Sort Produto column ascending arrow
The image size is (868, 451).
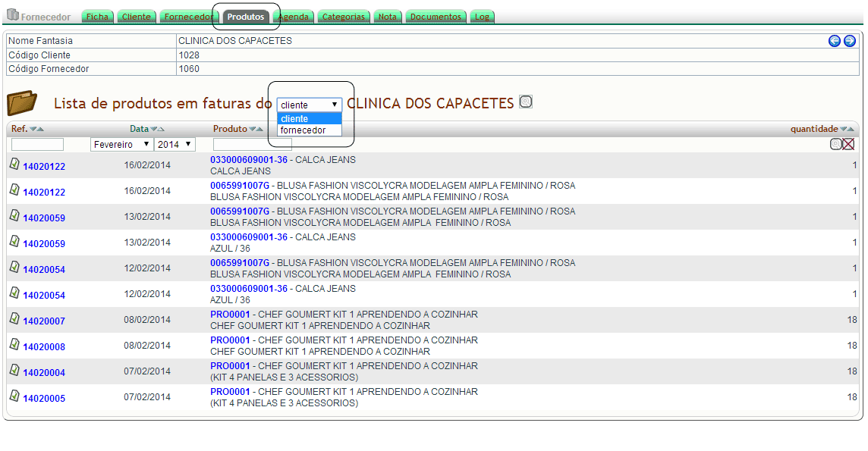pos(259,129)
